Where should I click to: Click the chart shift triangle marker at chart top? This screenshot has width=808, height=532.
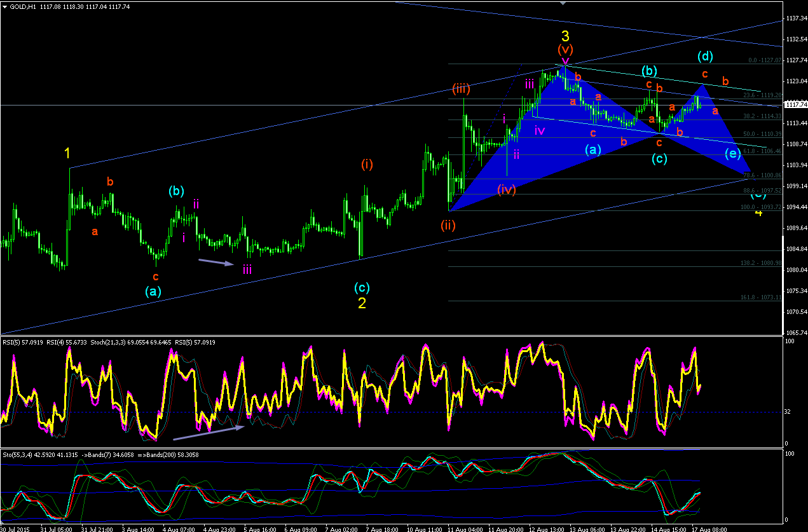tap(563, 3)
